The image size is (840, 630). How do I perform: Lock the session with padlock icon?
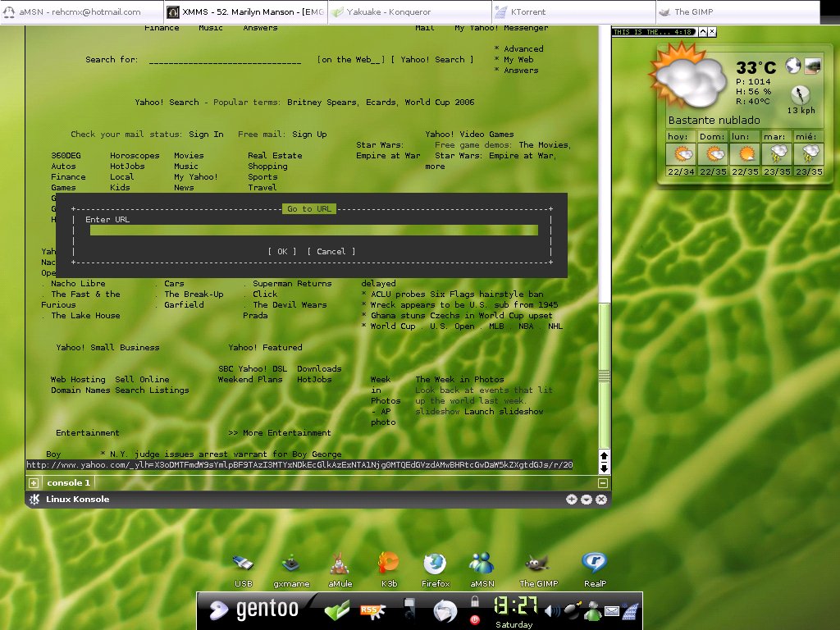click(x=475, y=601)
